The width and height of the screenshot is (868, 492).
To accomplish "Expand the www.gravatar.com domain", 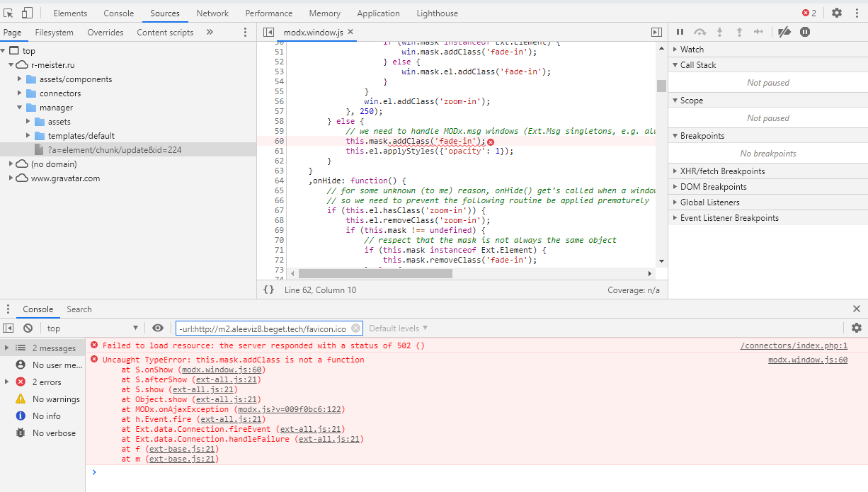I will tap(12, 178).
